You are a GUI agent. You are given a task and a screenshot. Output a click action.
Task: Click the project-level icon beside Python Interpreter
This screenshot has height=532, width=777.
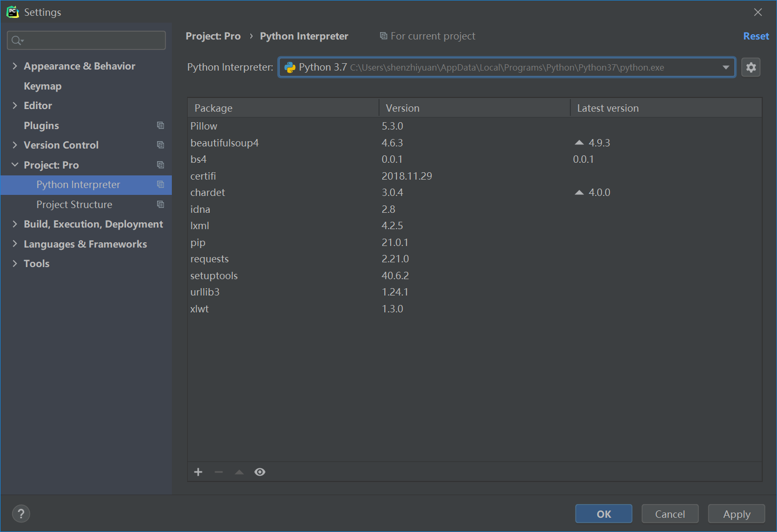click(161, 184)
